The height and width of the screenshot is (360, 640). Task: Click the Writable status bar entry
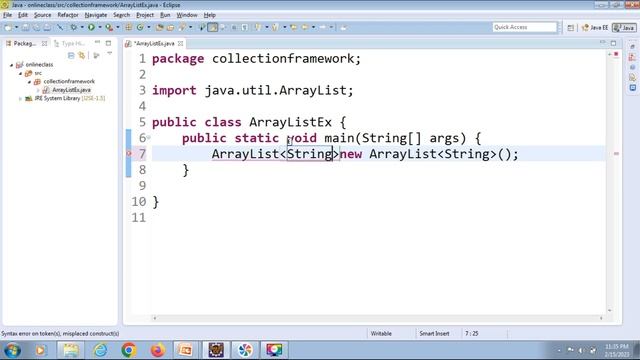pyautogui.click(x=381, y=333)
